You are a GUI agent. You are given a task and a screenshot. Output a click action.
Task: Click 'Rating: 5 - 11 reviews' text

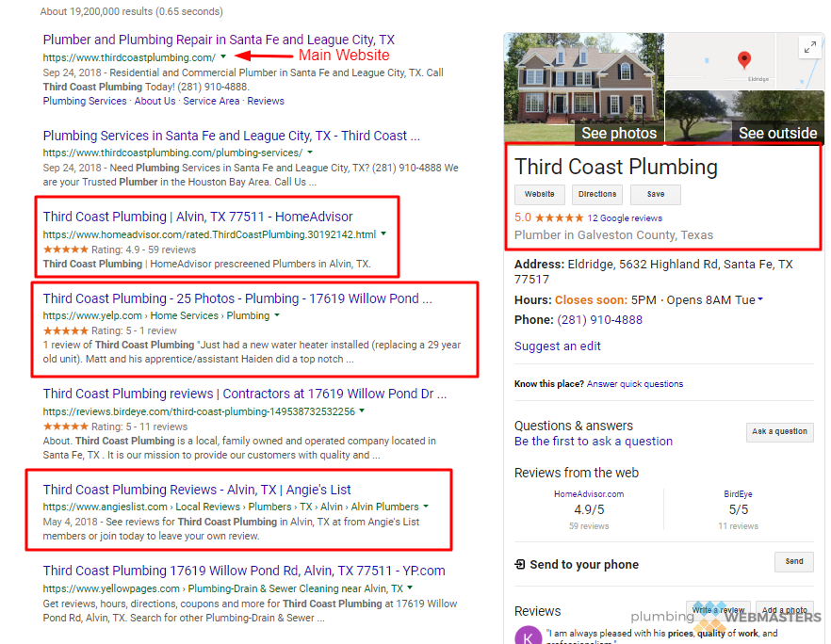point(139,427)
